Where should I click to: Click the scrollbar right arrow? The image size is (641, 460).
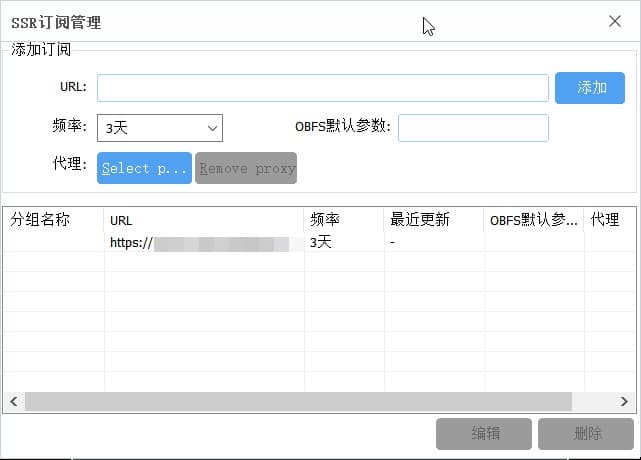tap(624, 401)
